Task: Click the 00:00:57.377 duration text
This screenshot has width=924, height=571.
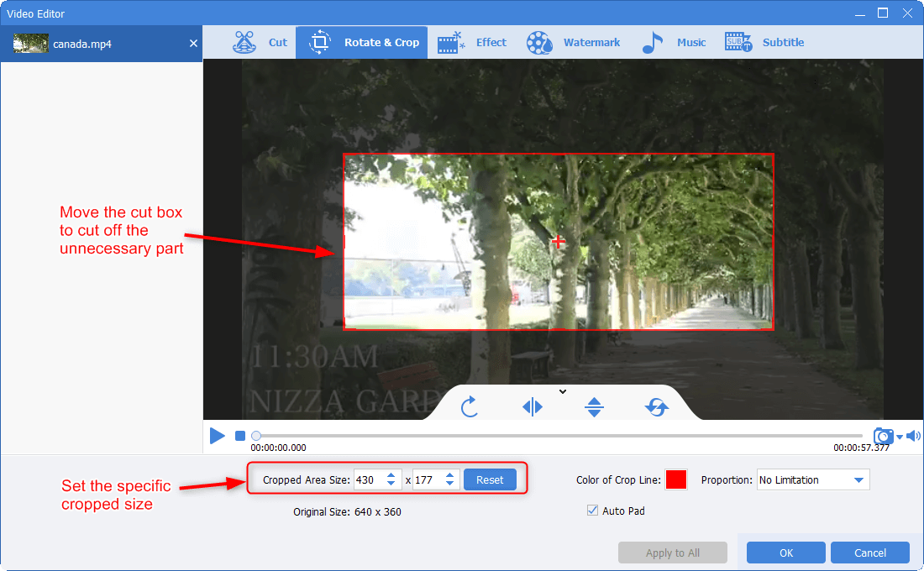Action: click(861, 448)
